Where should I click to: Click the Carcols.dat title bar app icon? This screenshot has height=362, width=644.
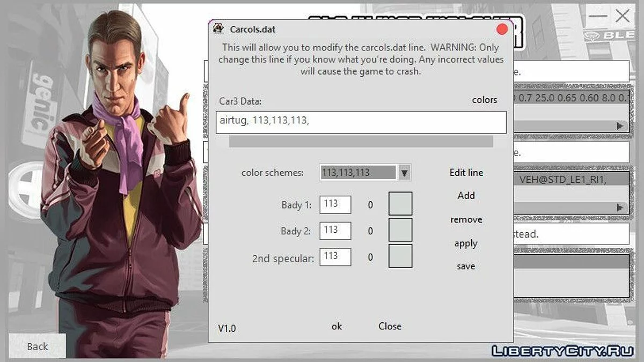pos(218,28)
